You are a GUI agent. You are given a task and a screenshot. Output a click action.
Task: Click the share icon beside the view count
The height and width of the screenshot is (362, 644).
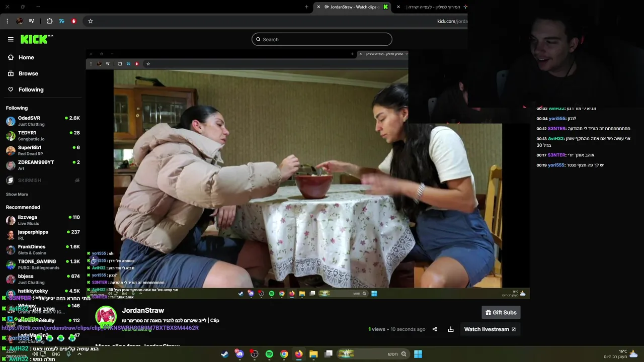pos(435,329)
